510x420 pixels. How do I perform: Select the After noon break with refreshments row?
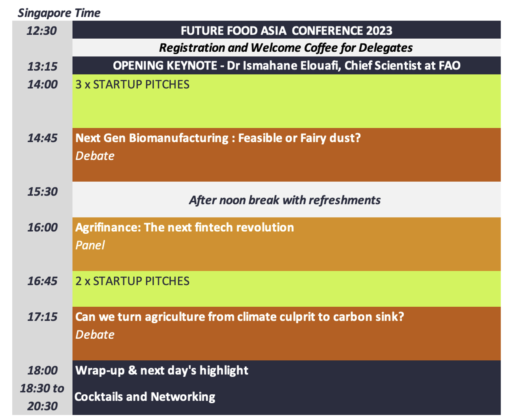click(285, 200)
